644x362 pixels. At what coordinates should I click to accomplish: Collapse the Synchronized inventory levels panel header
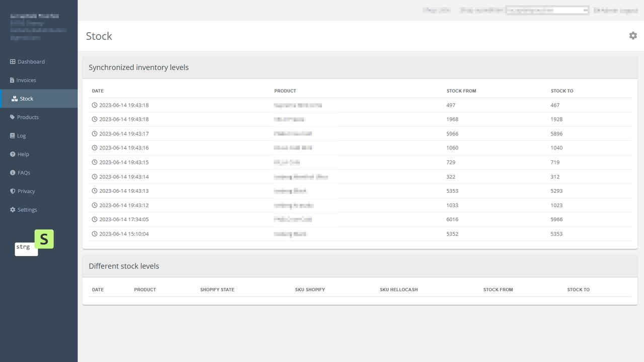pyautogui.click(x=138, y=67)
